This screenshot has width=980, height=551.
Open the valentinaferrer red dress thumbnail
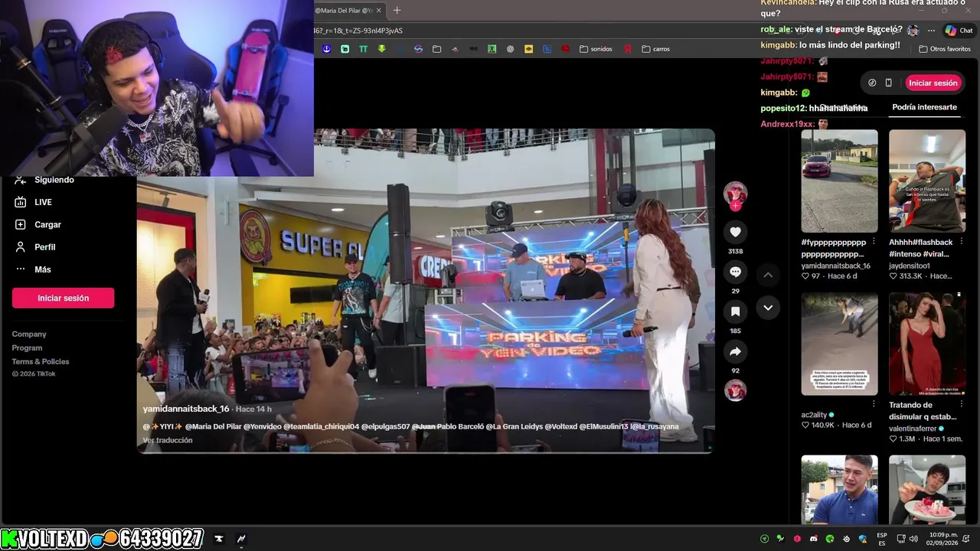pos(927,344)
